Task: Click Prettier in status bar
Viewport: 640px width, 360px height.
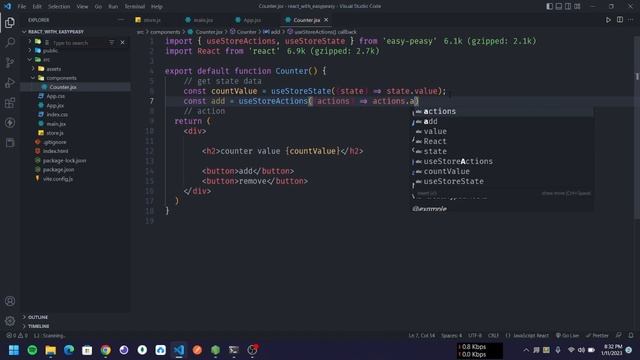Action: coord(597,336)
